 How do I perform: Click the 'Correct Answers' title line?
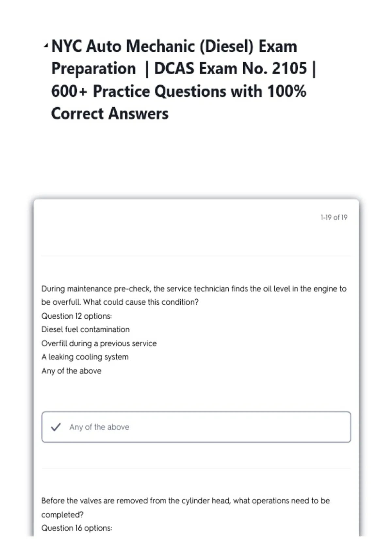click(110, 113)
